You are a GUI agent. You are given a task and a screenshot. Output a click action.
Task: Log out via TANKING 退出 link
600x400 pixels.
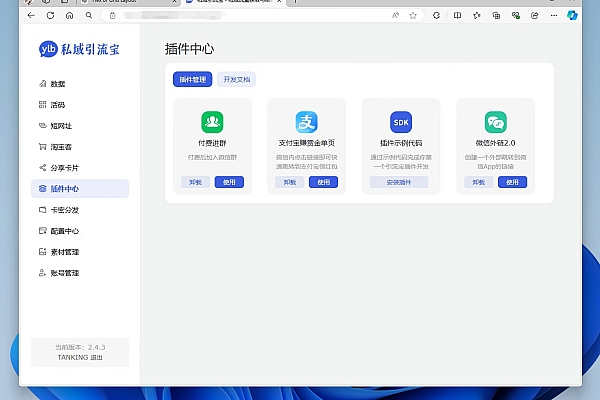pos(80,358)
